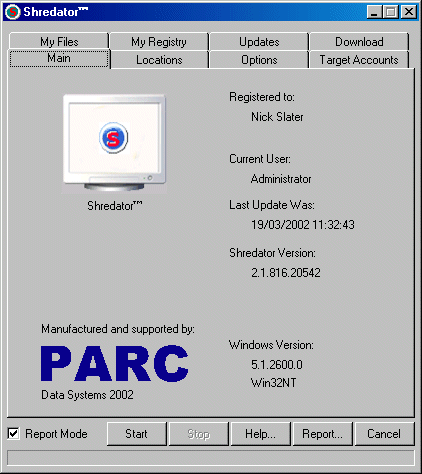
Task: Click the Shredator title bar logo icon
Action: click(x=13, y=12)
